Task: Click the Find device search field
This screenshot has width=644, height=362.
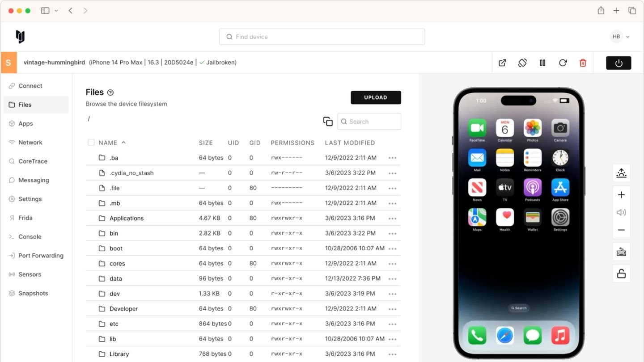Action: (x=322, y=37)
